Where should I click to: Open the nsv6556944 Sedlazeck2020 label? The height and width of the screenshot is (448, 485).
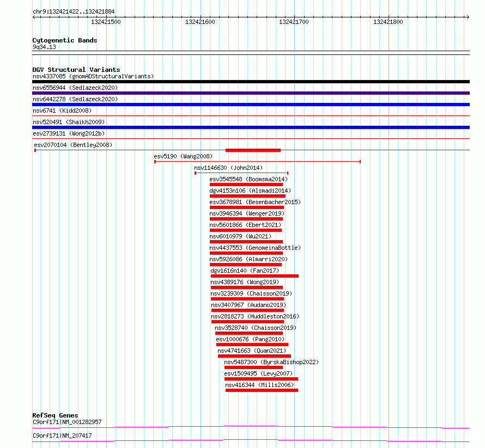tap(75, 88)
